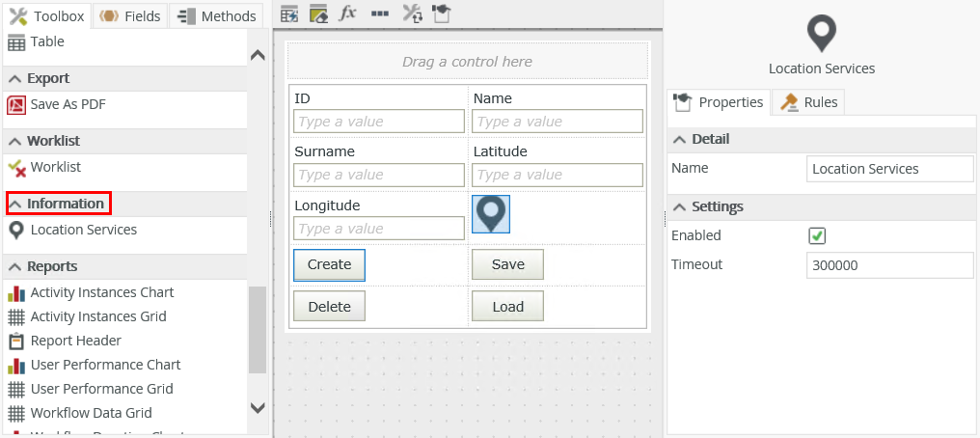Click the three-squares toolbar icon

380,14
